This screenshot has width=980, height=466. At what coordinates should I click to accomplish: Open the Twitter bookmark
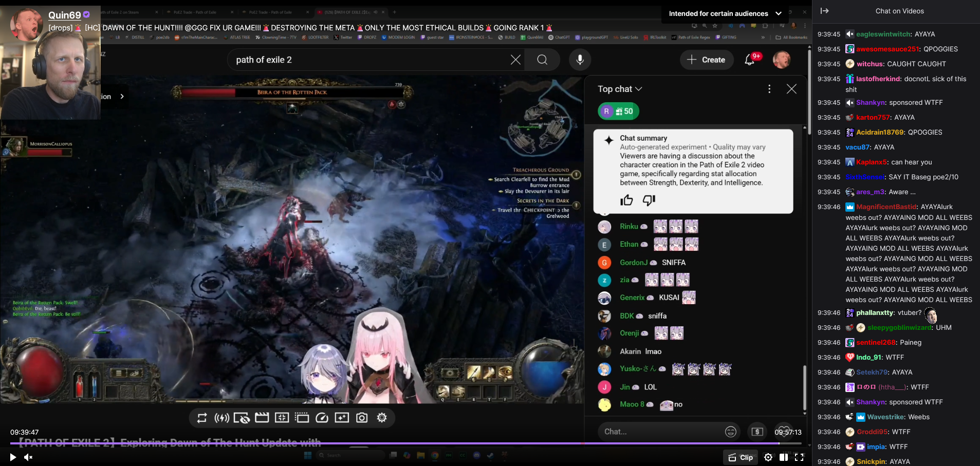tap(343, 38)
